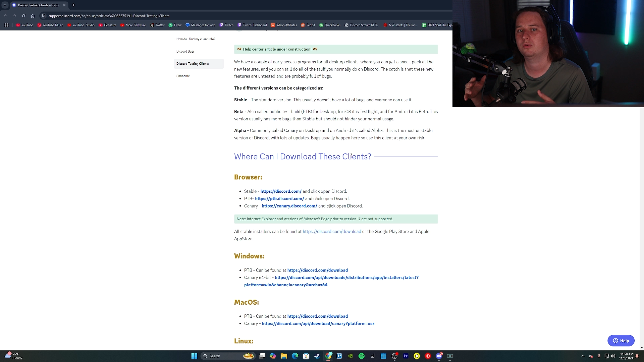This screenshot has height=362, width=644.
Task: Reload the page with refresh icon
Action: click(23, 16)
